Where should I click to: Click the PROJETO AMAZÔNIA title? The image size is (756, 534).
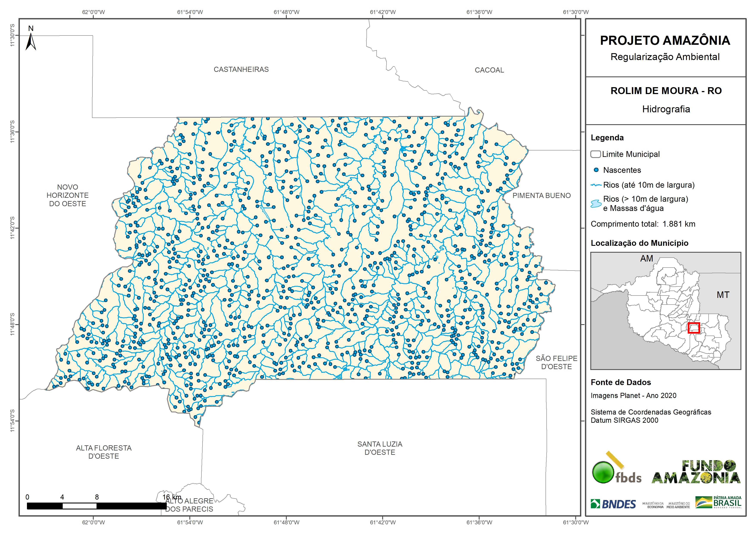[665, 40]
